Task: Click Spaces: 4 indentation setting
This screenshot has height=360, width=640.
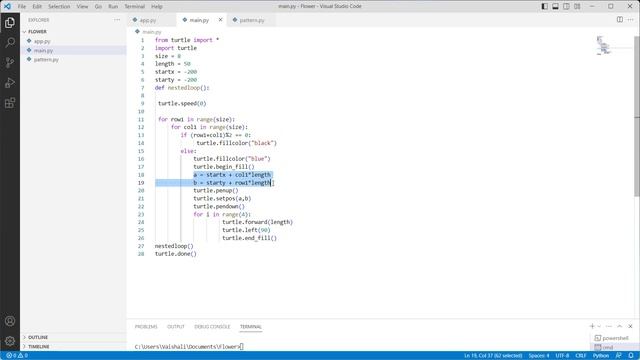Action: 539,356
